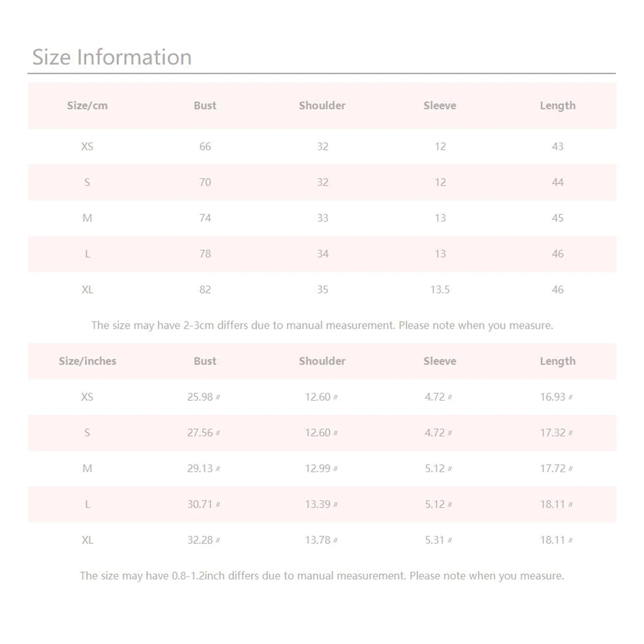Click the S bust value 70
The image size is (644, 644).
205,182
